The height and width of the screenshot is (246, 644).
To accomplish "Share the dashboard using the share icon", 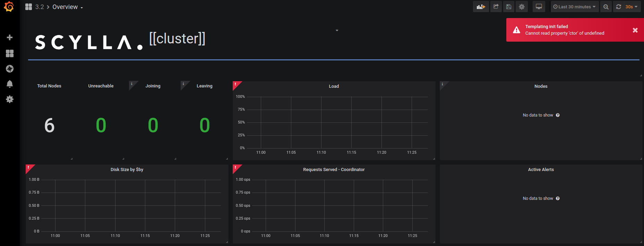I will point(496,7).
